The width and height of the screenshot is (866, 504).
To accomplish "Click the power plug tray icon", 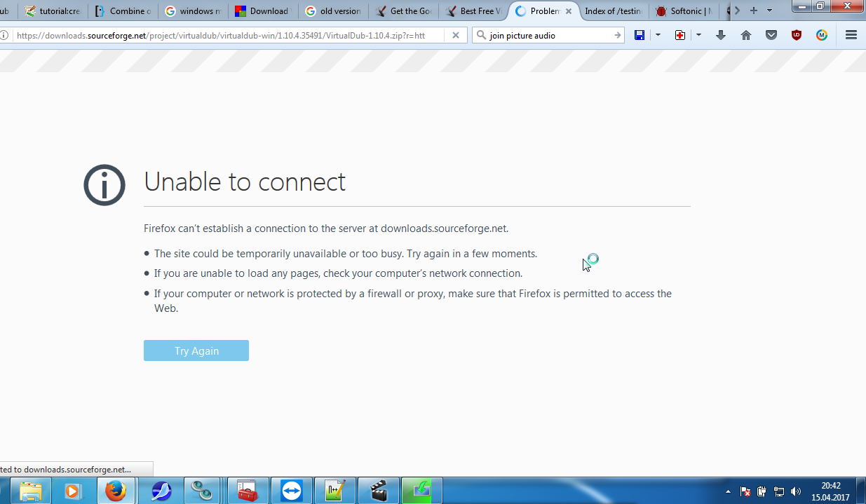I will (762, 491).
